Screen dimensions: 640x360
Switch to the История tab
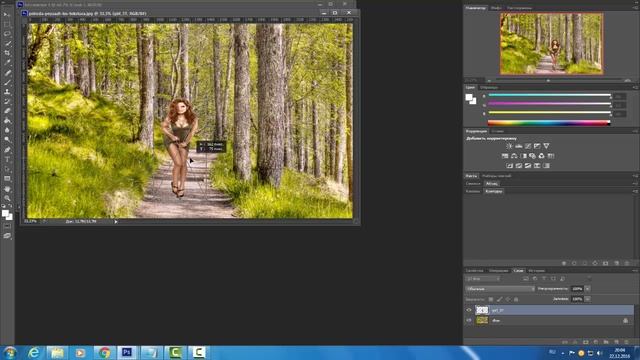click(x=536, y=271)
